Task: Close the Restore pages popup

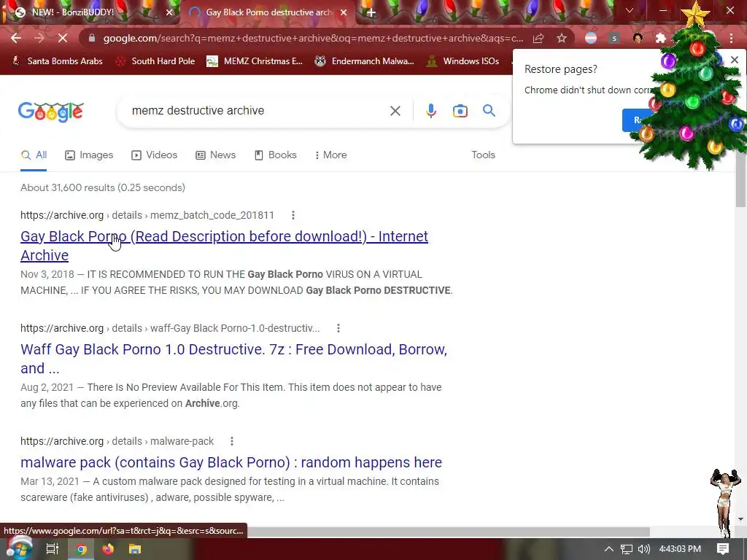Action: (734, 60)
